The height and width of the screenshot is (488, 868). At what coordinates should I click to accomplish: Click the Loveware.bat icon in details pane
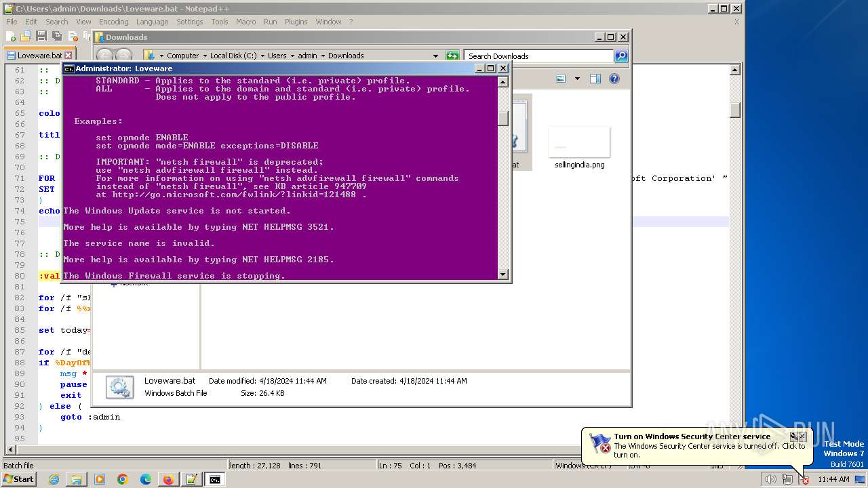(x=119, y=386)
